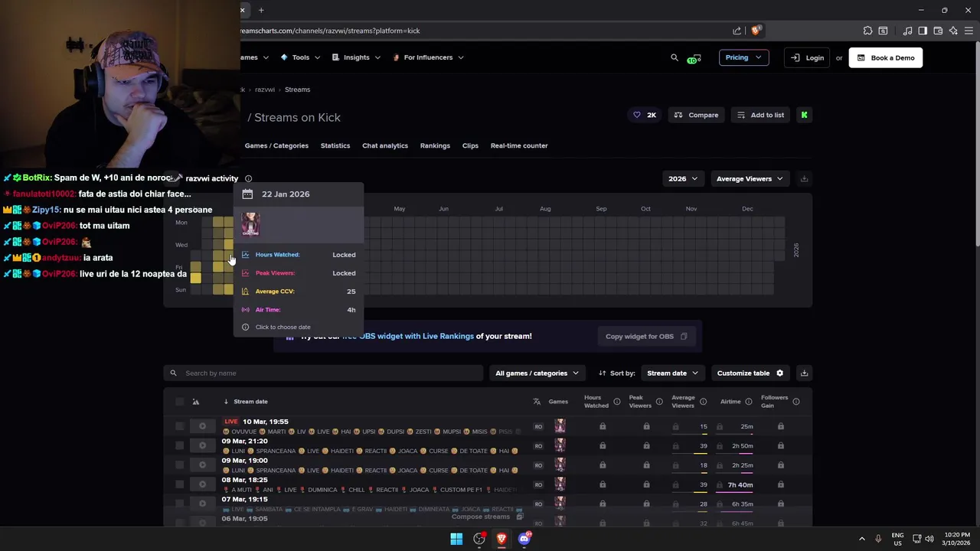Click info icon next to Airtime column
The height and width of the screenshot is (551, 980).
pyautogui.click(x=749, y=402)
